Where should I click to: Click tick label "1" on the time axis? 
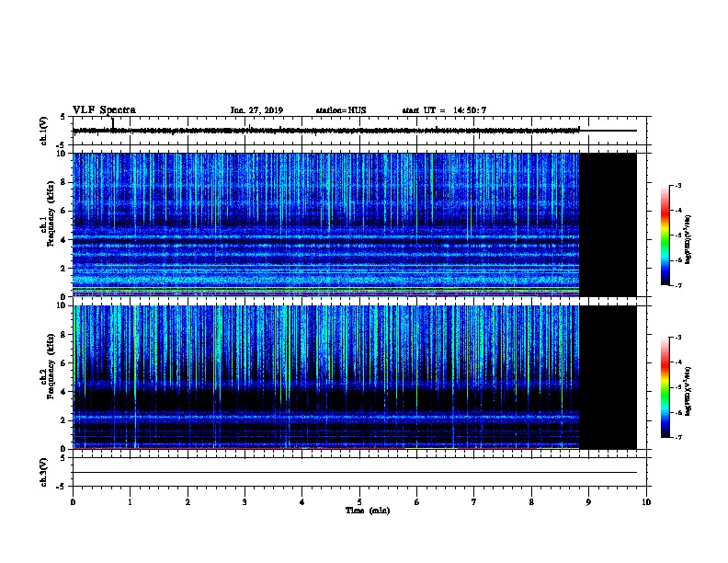130,502
